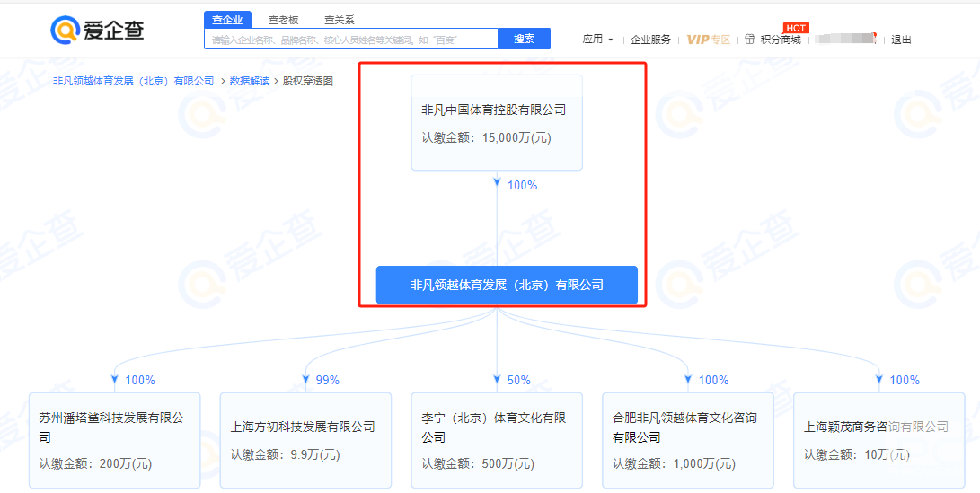The width and height of the screenshot is (980, 493).
Task: Open the 企业服务 link
Action: click(x=650, y=40)
